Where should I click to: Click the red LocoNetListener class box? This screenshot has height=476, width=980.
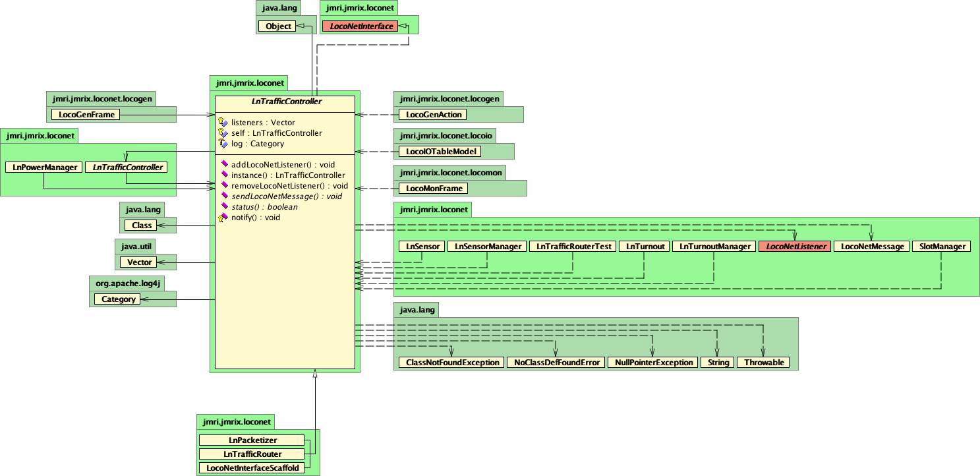pyautogui.click(x=795, y=246)
